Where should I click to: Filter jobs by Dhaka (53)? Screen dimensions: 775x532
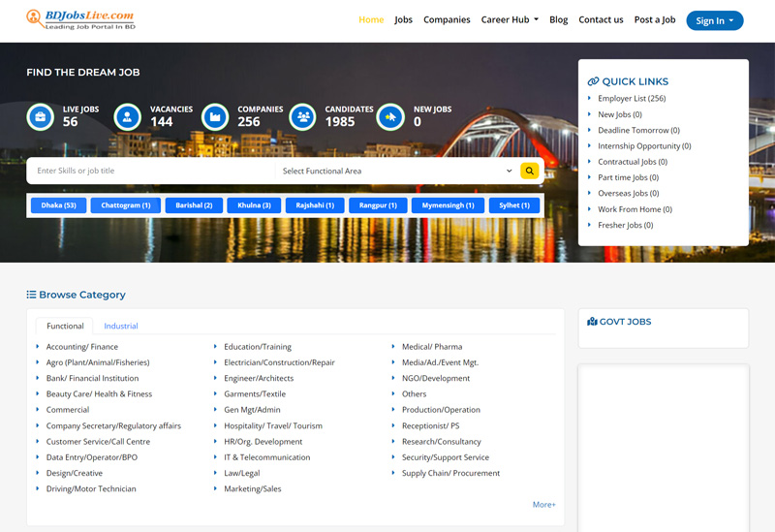59,205
